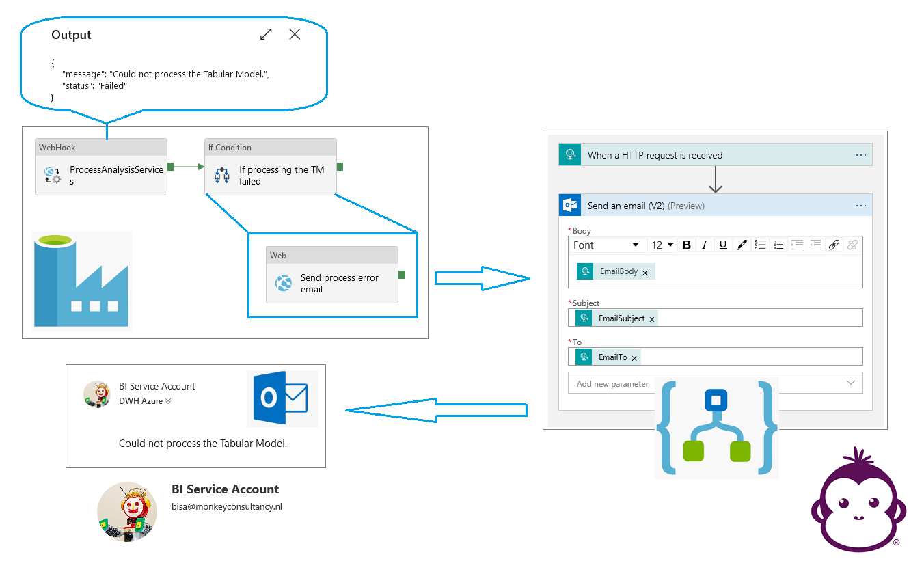Screen dimensions: 924x572
Task: Expand the DWH Azure recipient chevron
Action: (x=168, y=402)
